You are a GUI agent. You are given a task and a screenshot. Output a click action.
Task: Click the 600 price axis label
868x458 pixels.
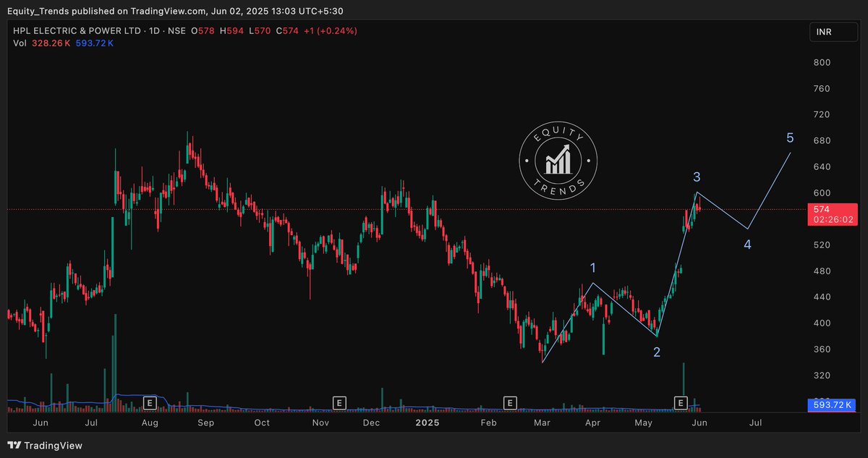click(x=823, y=193)
